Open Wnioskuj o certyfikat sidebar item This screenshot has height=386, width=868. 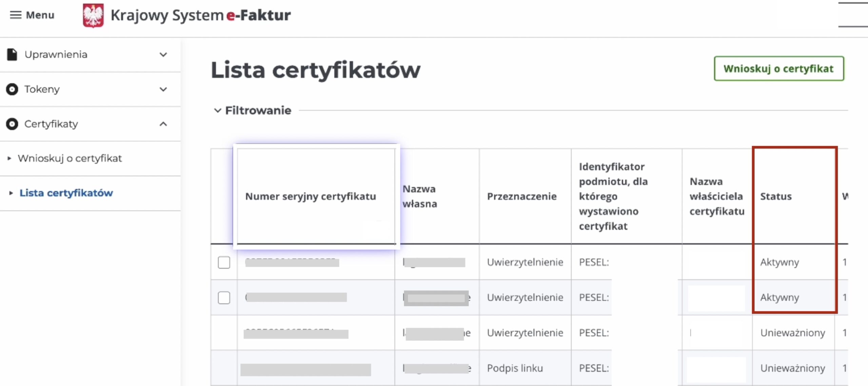coord(70,158)
